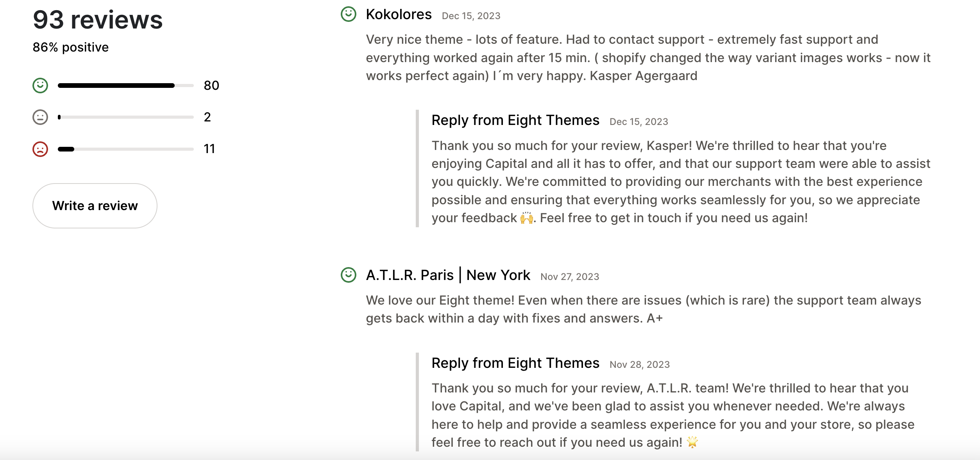
Task: Open the A.T.L.R. Paris | New York reviewer profile
Action: click(447, 275)
